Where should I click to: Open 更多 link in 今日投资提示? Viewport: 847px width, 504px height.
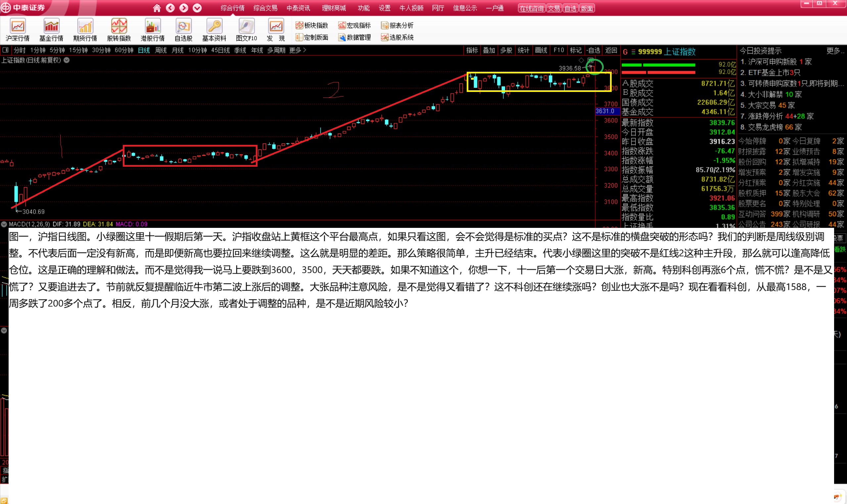pyautogui.click(x=834, y=51)
